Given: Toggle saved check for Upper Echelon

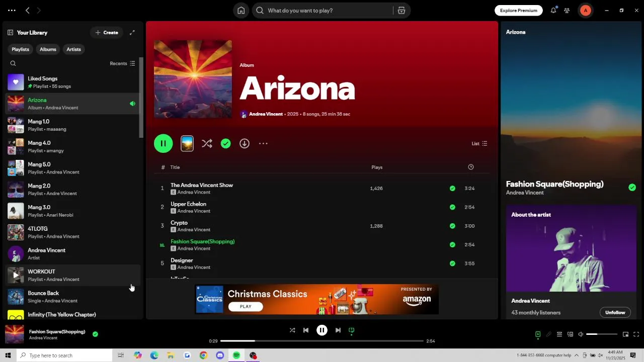Looking at the screenshot, I should click(x=452, y=207).
